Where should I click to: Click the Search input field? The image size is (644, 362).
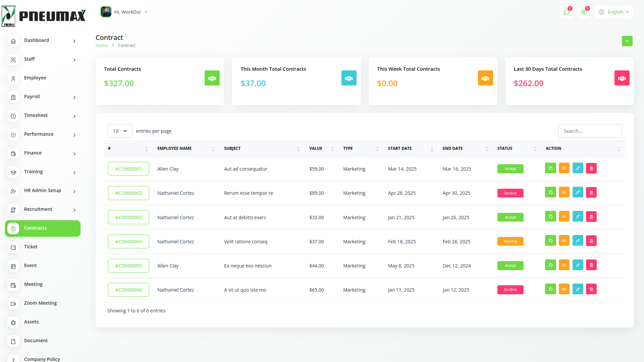(590, 131)
